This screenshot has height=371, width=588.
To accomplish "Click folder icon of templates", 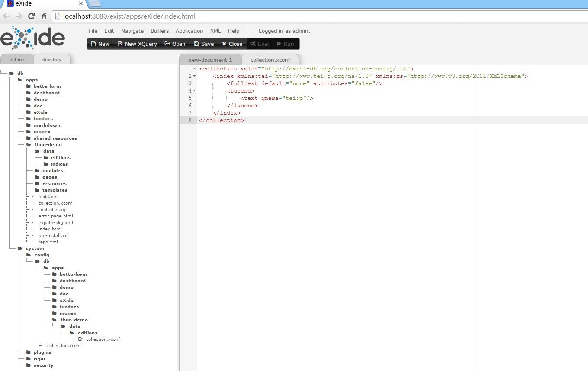I will (x=37, y=190).
